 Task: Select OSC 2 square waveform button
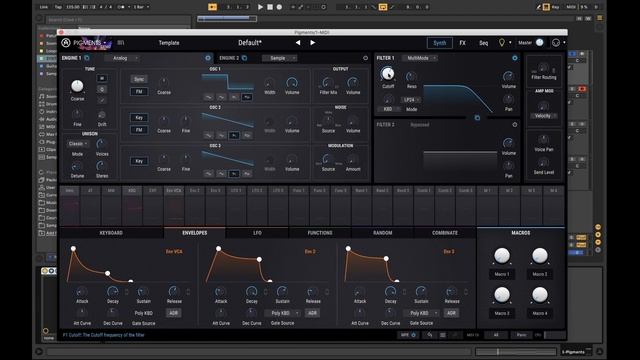pyautogui.click(x=247, y=135)
